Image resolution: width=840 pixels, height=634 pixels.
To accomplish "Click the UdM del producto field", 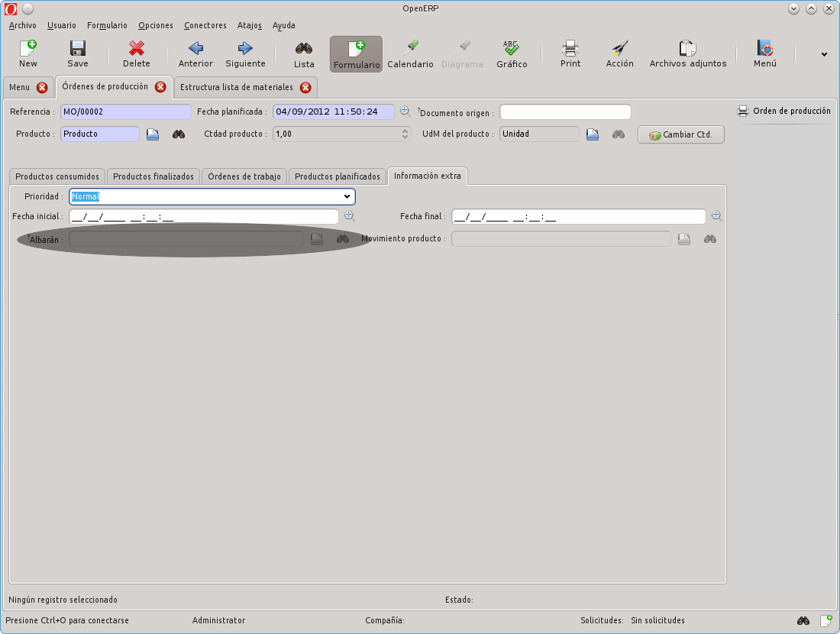I will [539, 134].
